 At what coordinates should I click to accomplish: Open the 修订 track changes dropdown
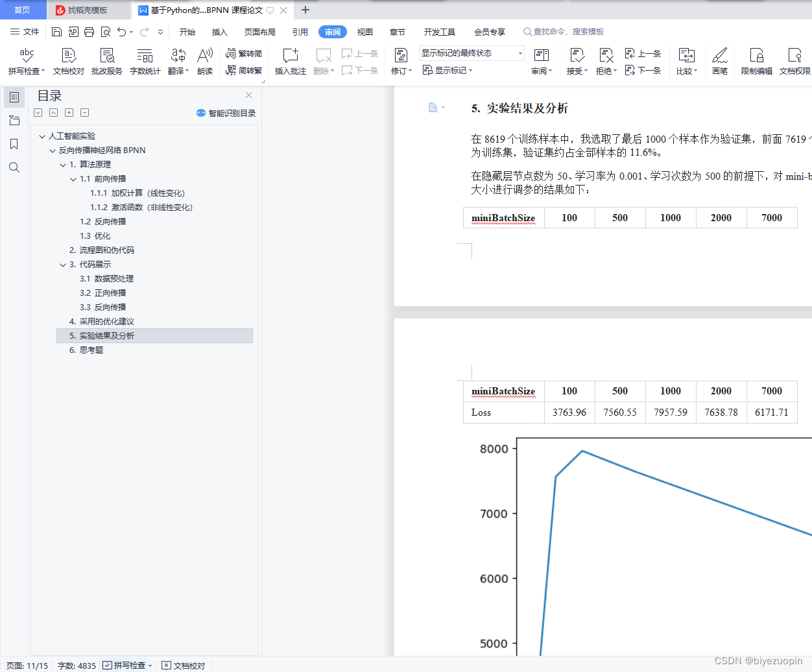coord(401,62)
